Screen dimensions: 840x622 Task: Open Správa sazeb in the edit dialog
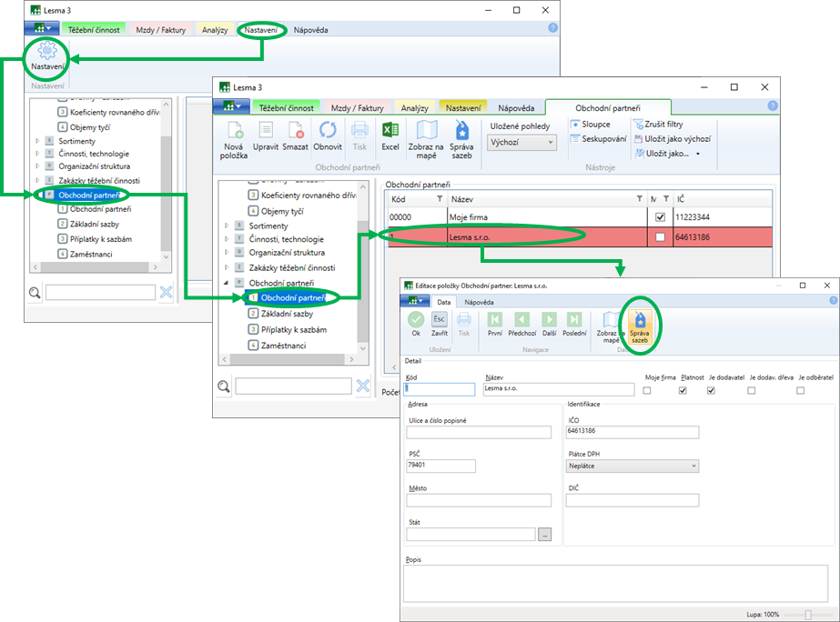(640, 320)
